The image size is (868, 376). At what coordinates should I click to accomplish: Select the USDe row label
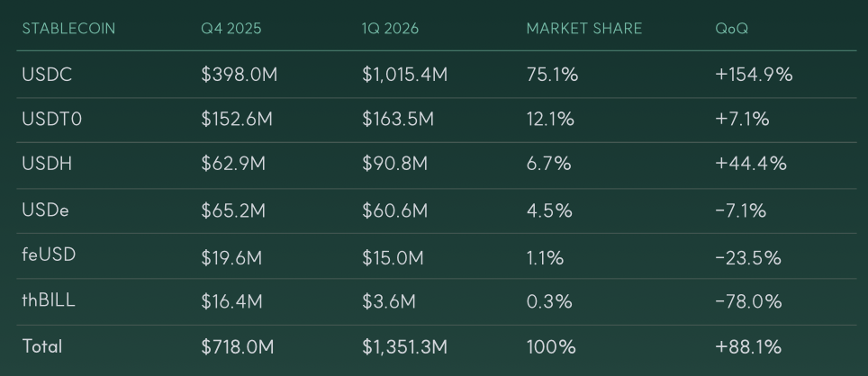click(45, 210)
